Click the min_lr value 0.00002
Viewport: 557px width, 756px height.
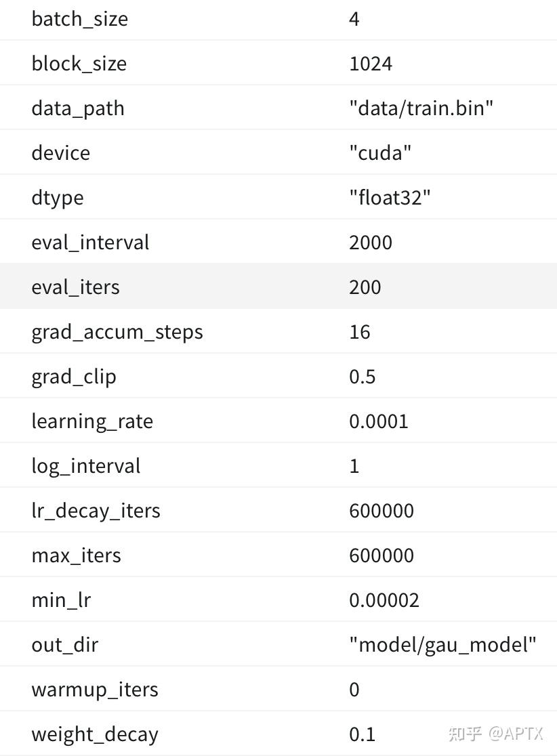[384, 600]
